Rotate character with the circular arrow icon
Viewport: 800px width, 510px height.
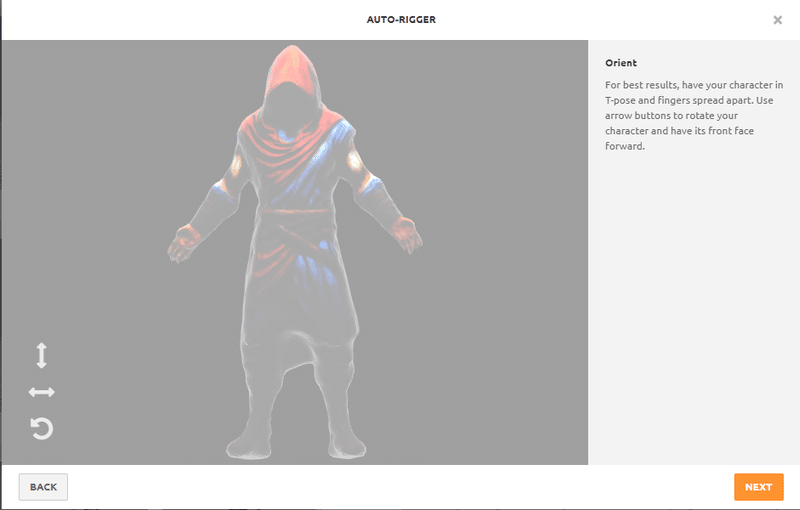point(42,428)
